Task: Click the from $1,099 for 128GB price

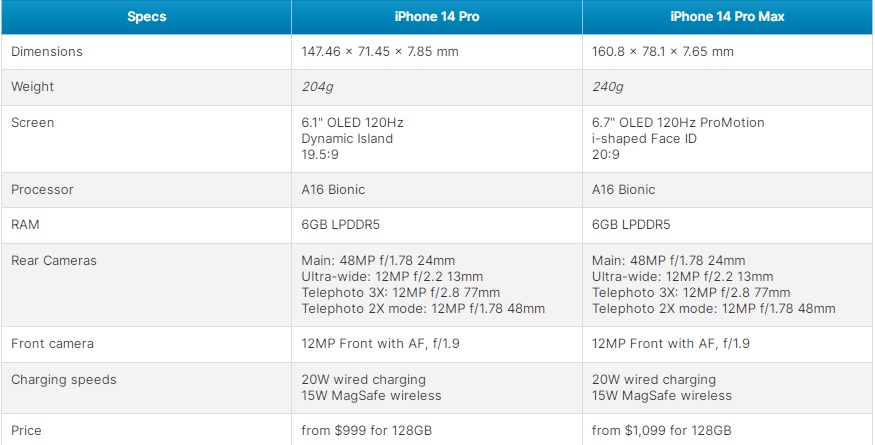Action: [662, 431]
